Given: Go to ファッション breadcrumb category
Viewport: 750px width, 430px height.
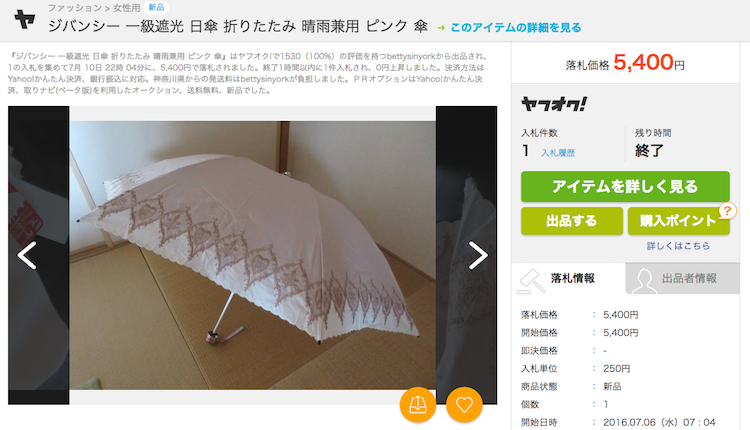Looking at the screenshot, I should pyautogui.click(x=75, y=8).
